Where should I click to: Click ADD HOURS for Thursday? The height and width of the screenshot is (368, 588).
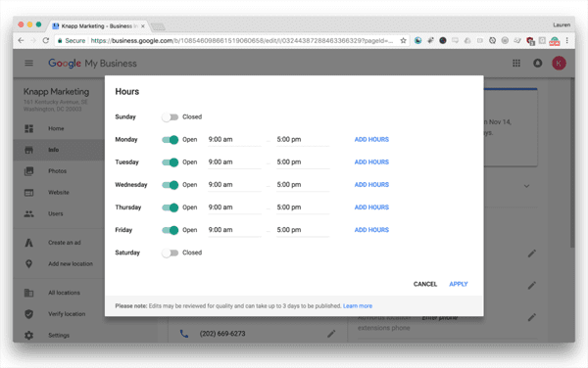pyautogui.click(x=371, y=207)
